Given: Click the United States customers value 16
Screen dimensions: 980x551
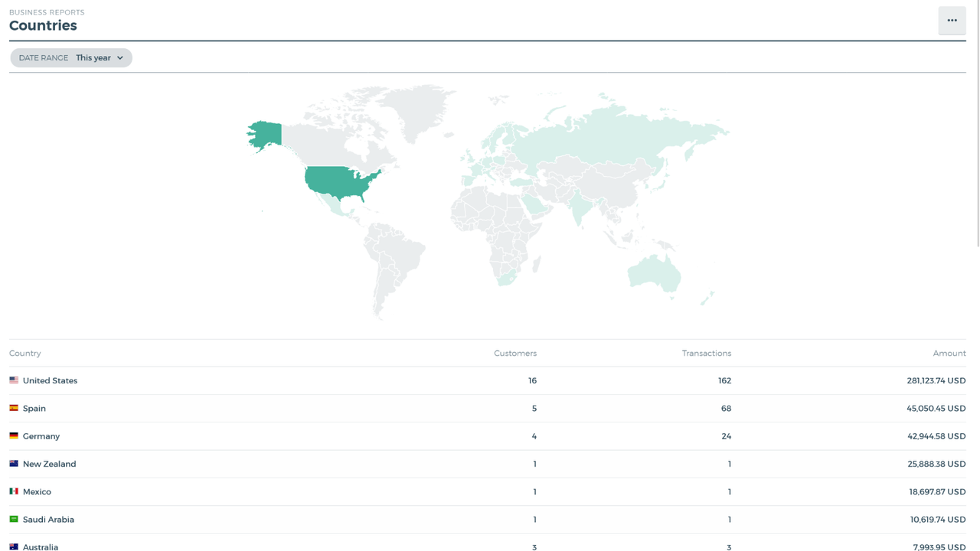Looking at the screenshot, I should [532, 380].
